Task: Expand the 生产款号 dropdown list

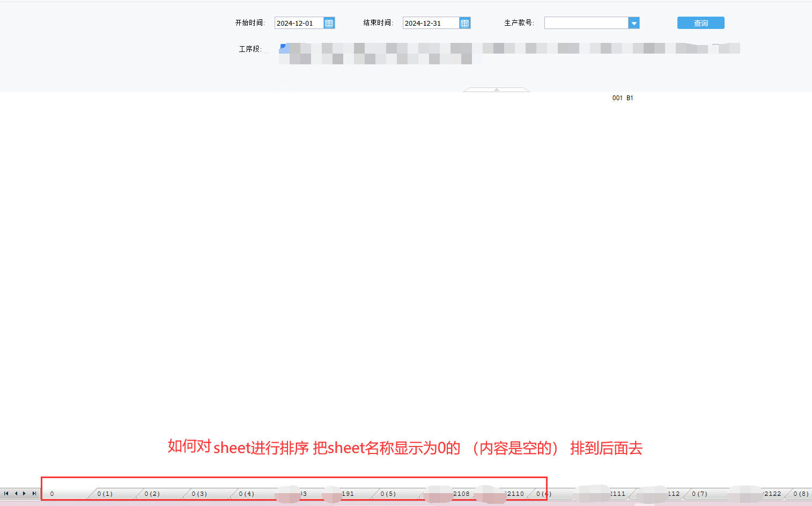Action: tap(634, 23)
